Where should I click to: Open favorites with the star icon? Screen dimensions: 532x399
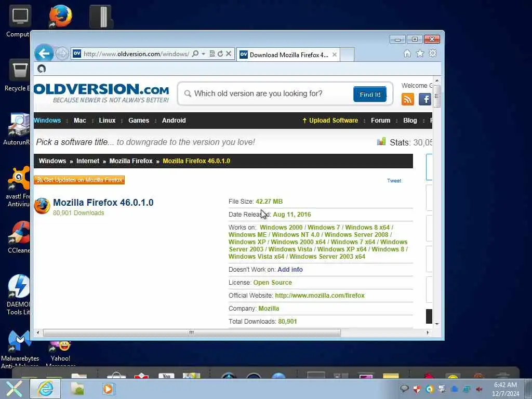(x=420, y=54)
